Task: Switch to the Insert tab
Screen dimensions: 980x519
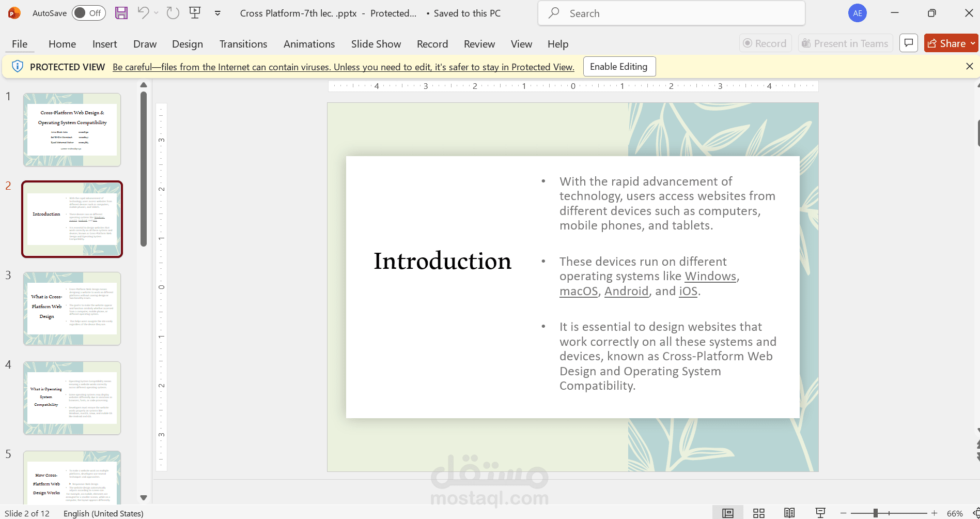Action: [105, 44]
